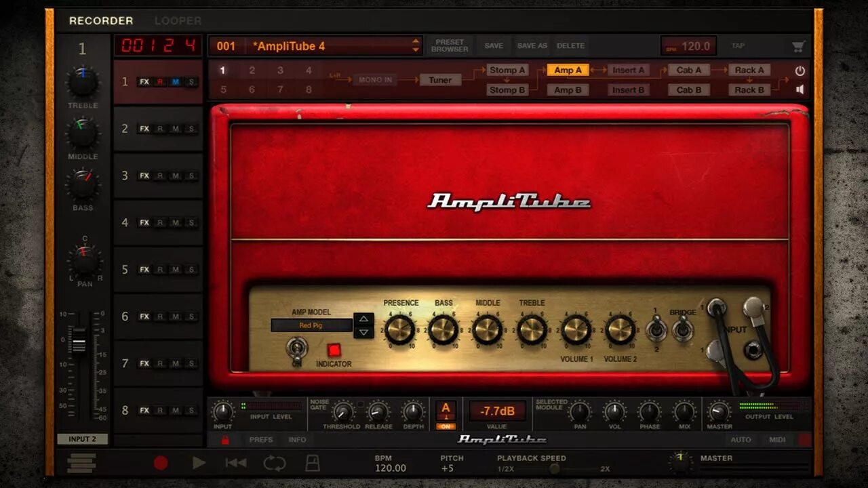Open the PRESET BROWSER
This screenshot has height=488, width=868.
click(x=450, y=45)
